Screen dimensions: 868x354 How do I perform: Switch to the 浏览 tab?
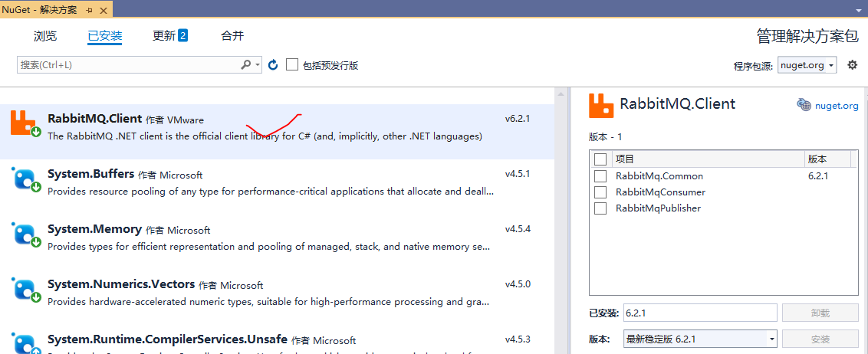(45, 36)
